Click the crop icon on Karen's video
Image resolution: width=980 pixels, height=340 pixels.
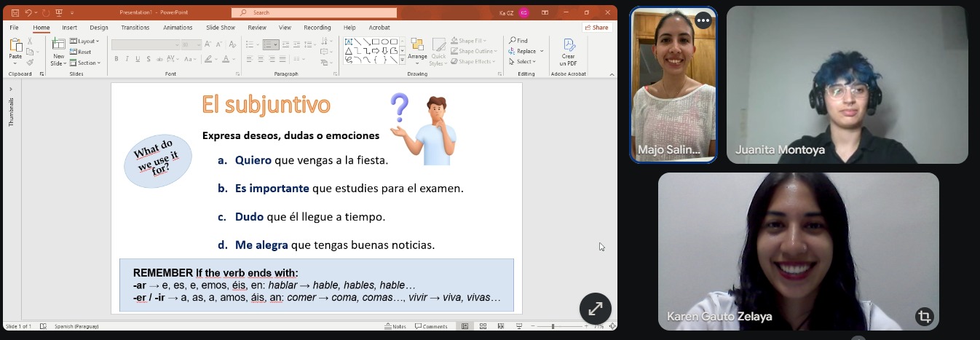(x=924, y=317)
